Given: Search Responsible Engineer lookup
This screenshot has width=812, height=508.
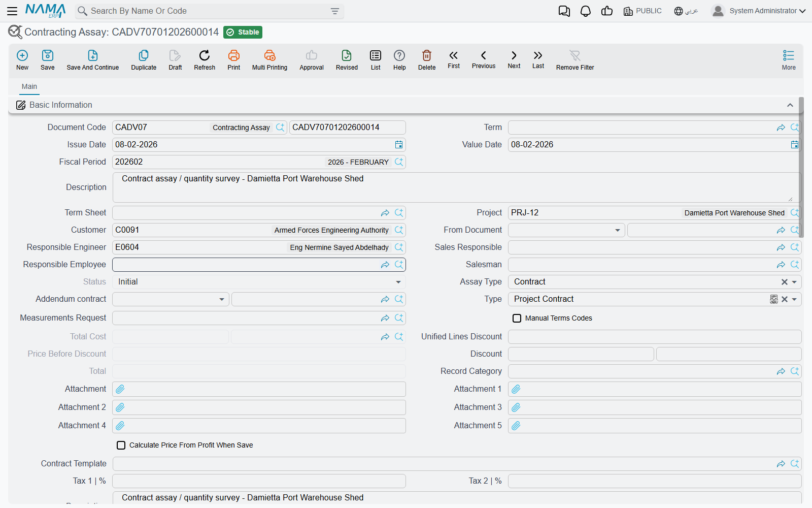Looking at the screenshot, I should [399, 247].
